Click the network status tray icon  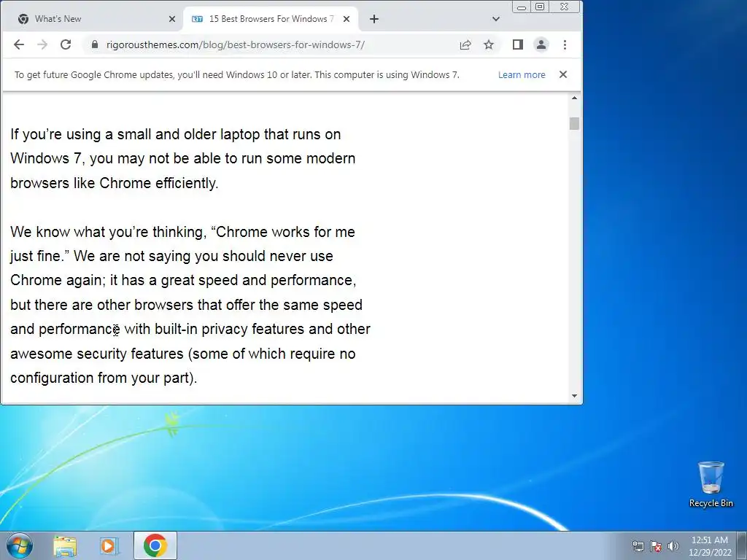click(638, 546)
